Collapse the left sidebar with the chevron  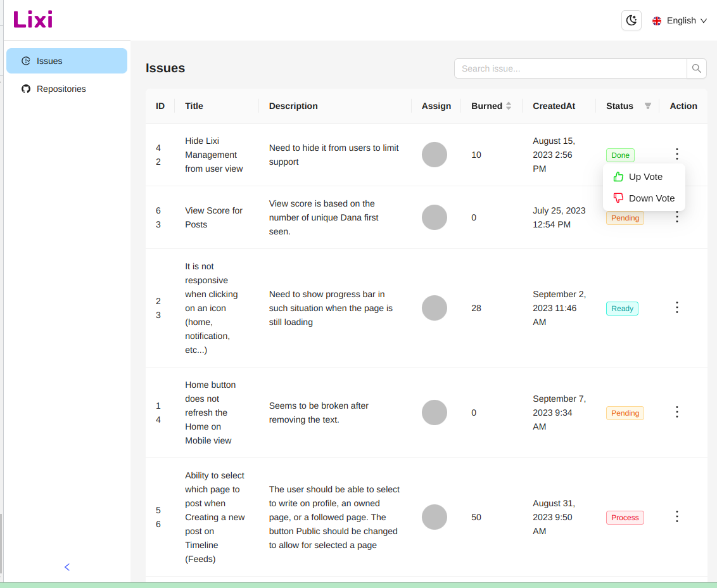[x=67, y=567]
